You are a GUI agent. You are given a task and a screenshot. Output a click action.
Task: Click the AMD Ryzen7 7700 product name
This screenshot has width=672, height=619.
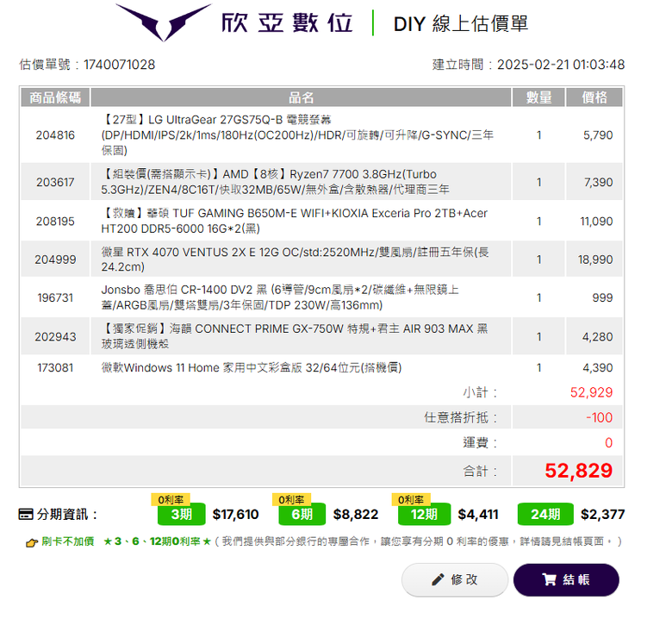click(275, 182)
